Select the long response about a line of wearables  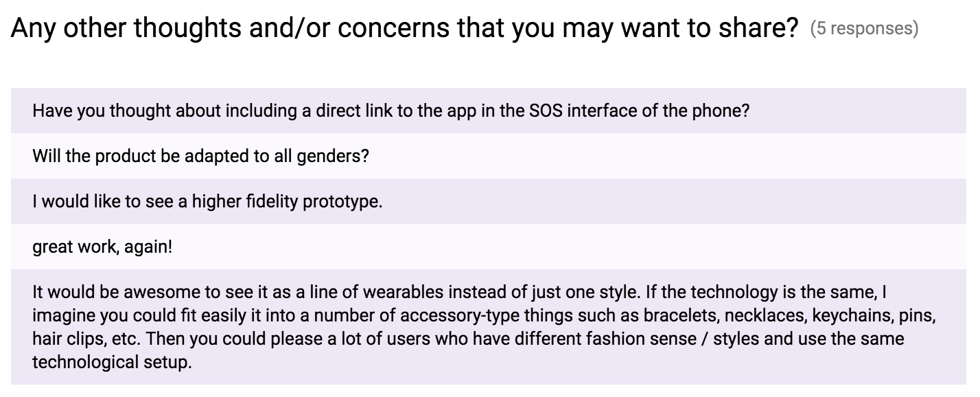pyautogui.click(x=488, y=327)
